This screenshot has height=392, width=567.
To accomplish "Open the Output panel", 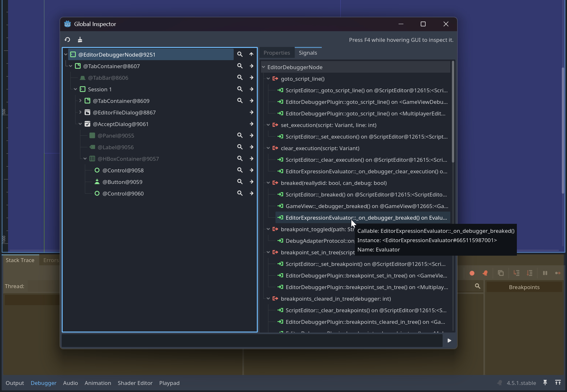I will click(15, 383).
